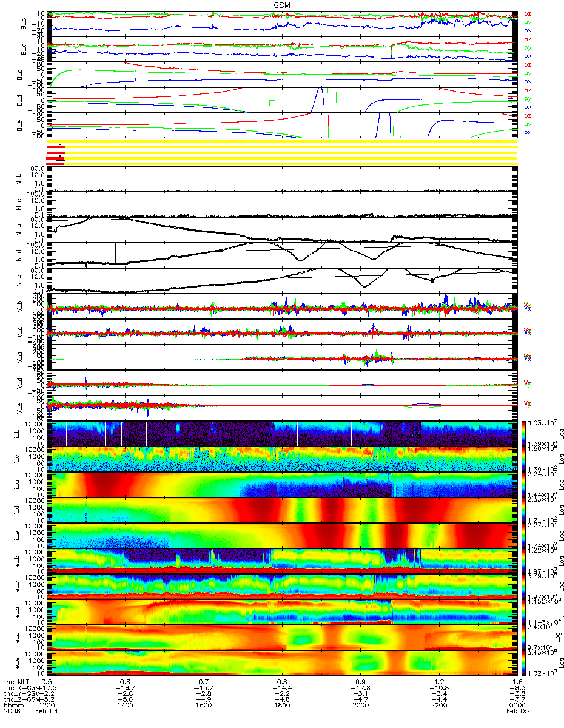The image size is (564, 728).
Task: Click the 1600 time tick label
Action: (204, 706)
